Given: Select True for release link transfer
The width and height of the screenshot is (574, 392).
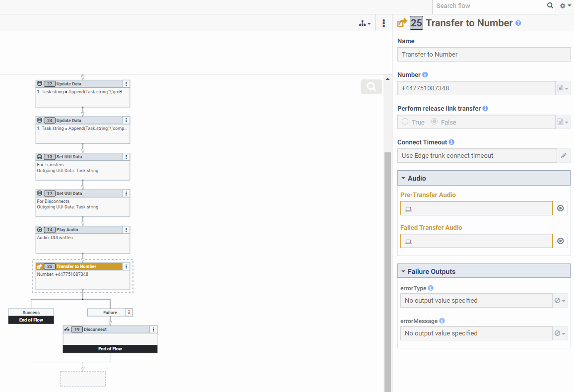Looking at the screenshot, I should click(x=405, y=122).
